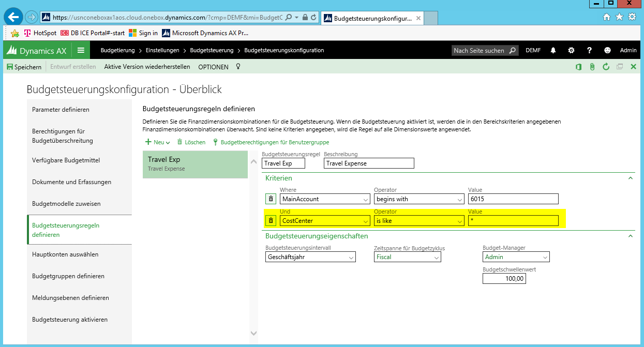Image resolution: width=644 pixels, height=347 pixels.
Task: Click the attachments paperclip icon
Action: pos(592,67)
